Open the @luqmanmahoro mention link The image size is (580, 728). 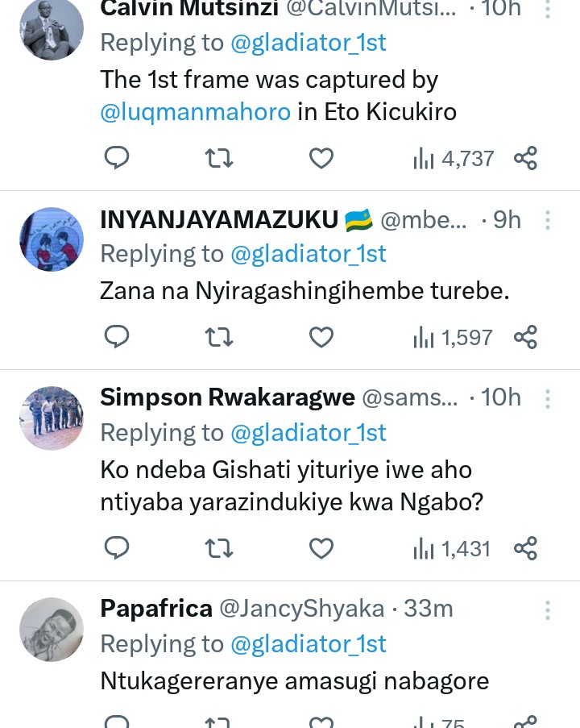pyautogui.click(x=195, y=112)
